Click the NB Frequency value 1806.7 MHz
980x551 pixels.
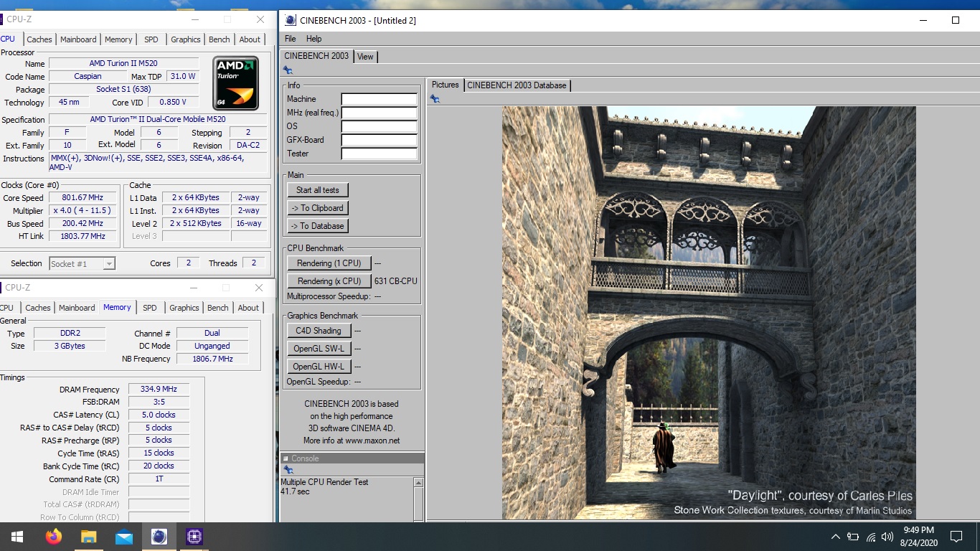(x=212, y=359)
